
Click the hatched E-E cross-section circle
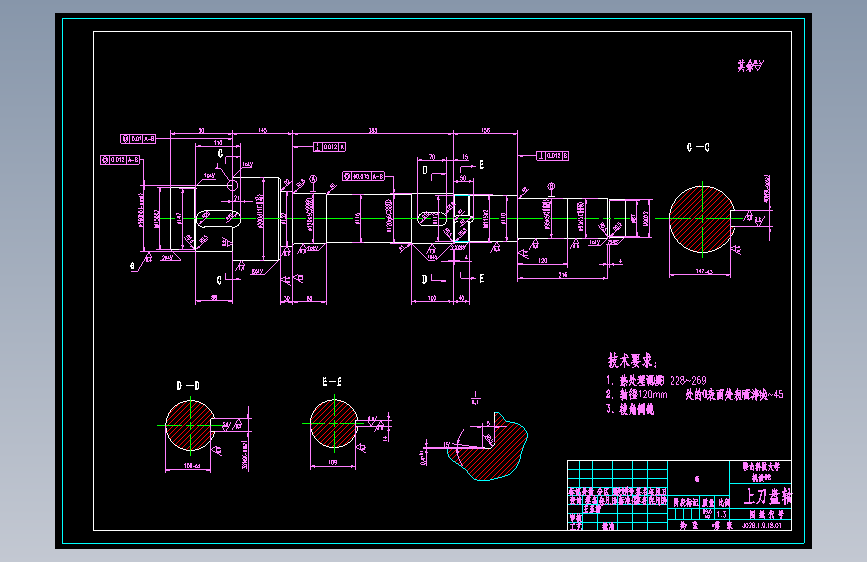(x=333, y=424)
